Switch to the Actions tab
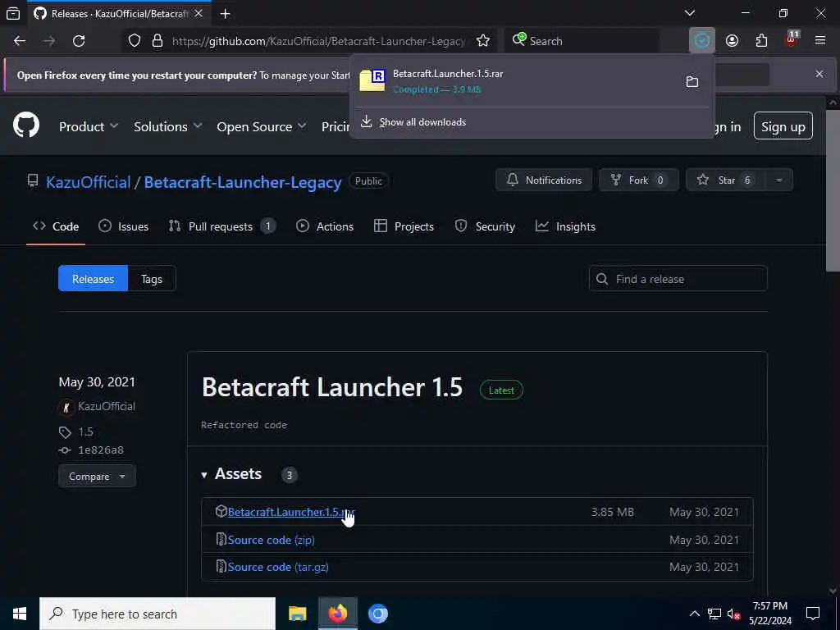This screenshot has width=840, height=630. pos(325,226)
